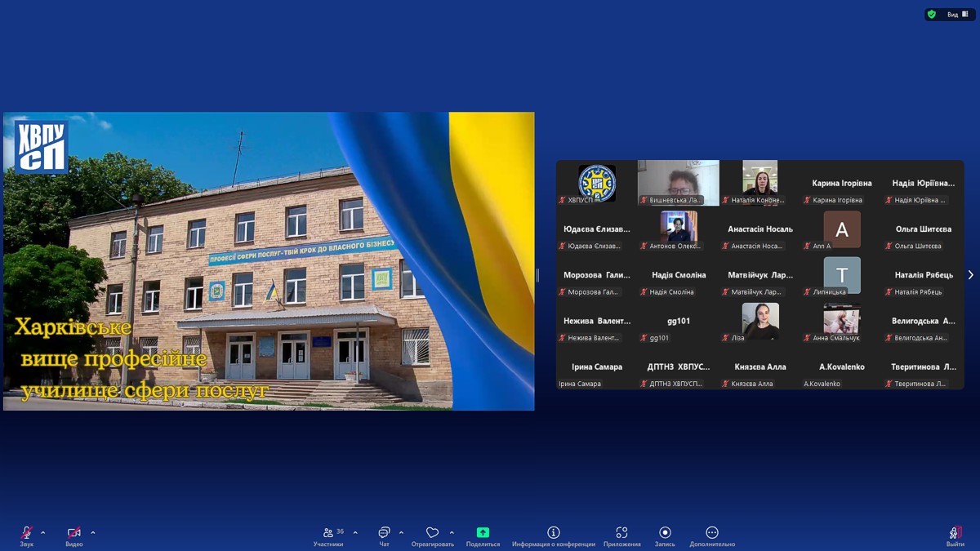Select Антонов Олекс... video tile
980x551 pixels.
(679, 229)
